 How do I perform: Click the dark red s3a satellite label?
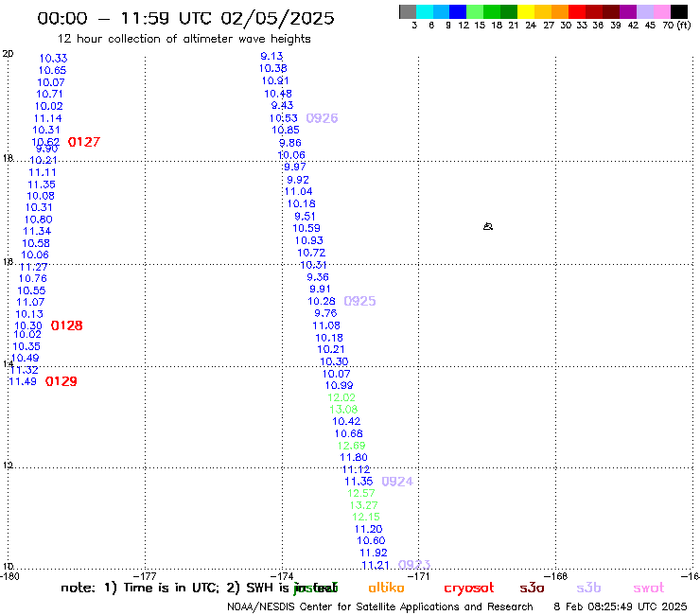tap(532, 588)
